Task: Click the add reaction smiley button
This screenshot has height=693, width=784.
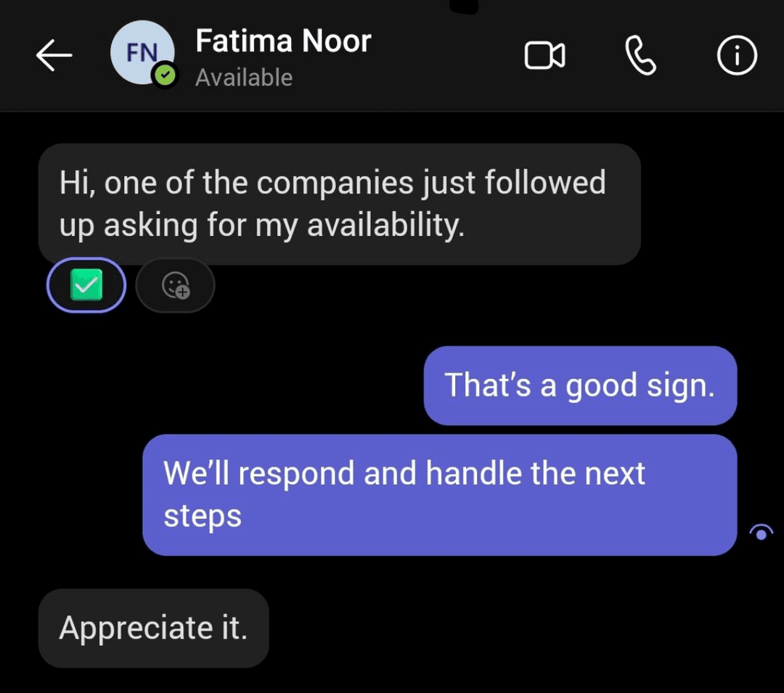Action: (175, 285)
